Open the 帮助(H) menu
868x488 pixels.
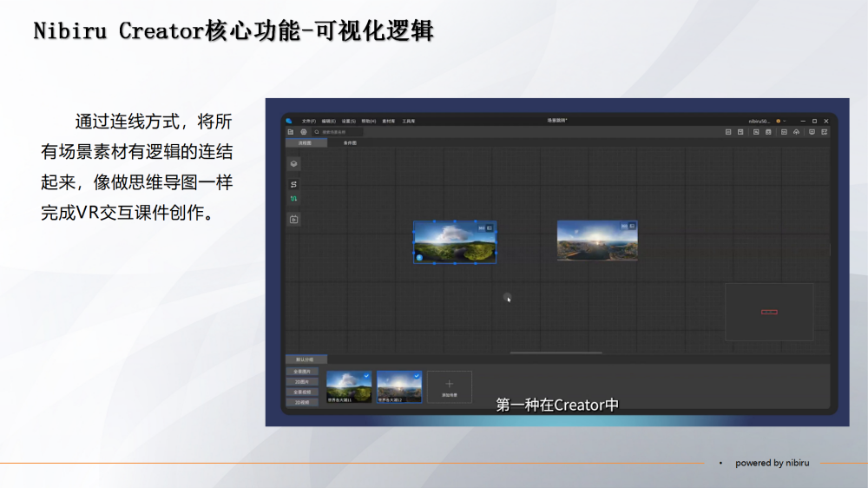click(x=368, y=121)
